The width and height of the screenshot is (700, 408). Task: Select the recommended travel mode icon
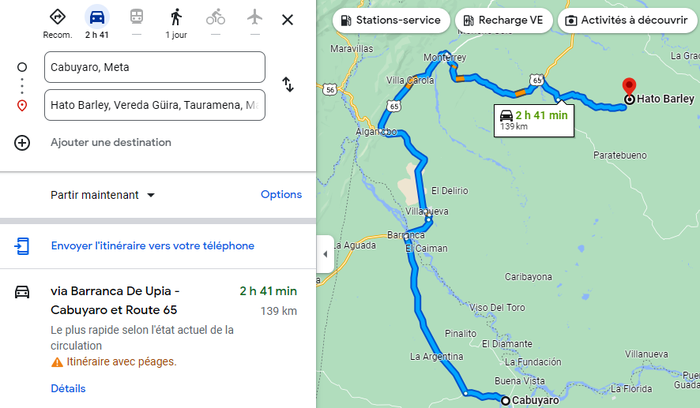pos(57,17)
